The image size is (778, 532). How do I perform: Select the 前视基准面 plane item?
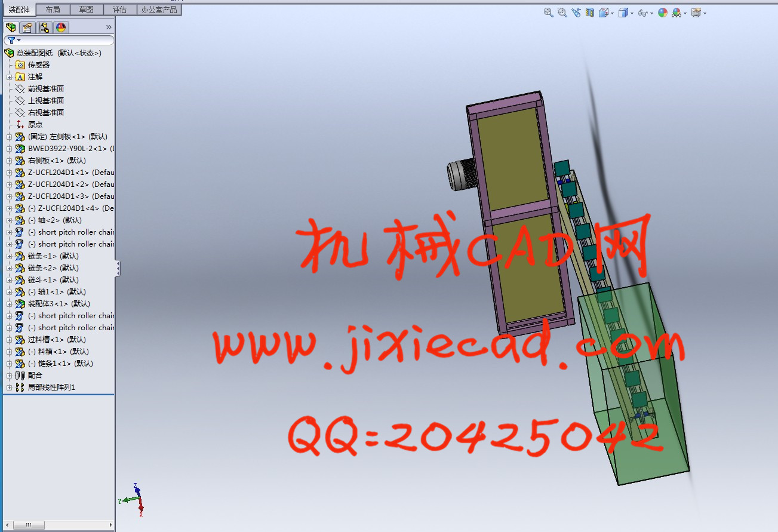[x=45, y=89]
